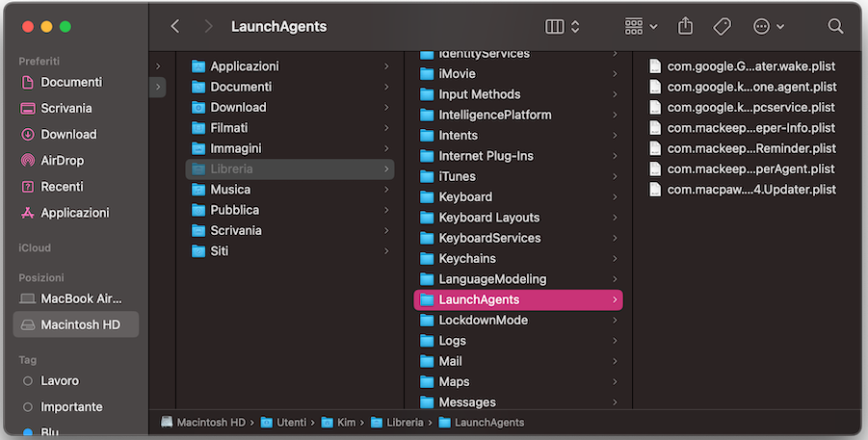Image resolution: width=868 pixels, height=440 pixels.
Task: Open the Group By grid dropdown
Action: coord(641,26)
